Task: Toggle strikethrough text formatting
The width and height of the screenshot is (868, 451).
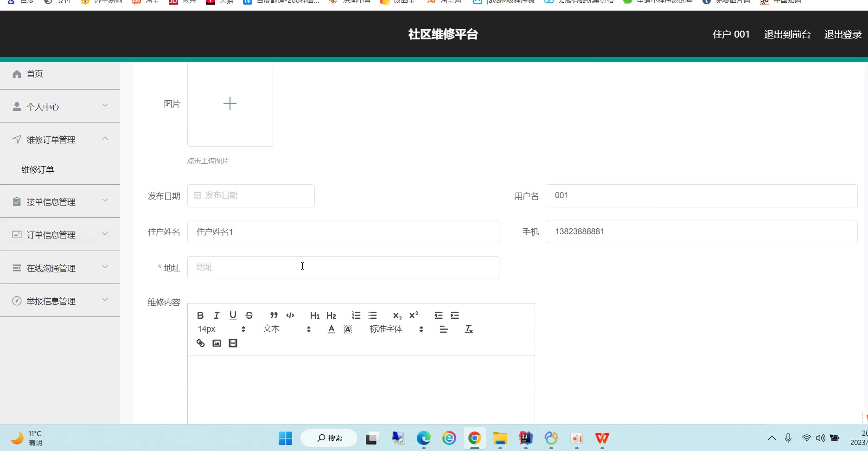Action: (249, 316)
